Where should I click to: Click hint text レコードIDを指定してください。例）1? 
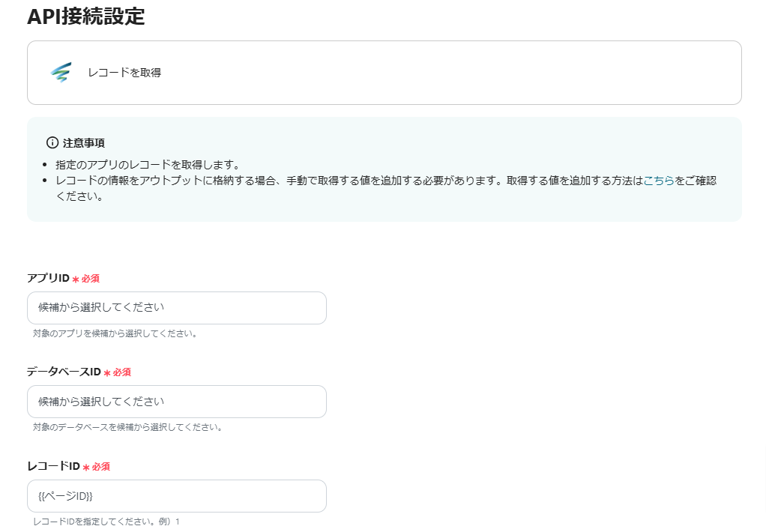point(106,522)
